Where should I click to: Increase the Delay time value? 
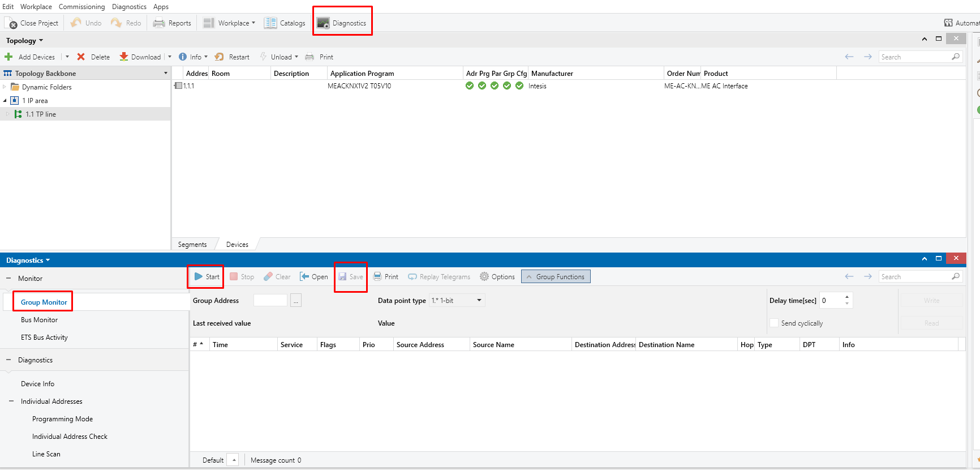tap(847, 297)
